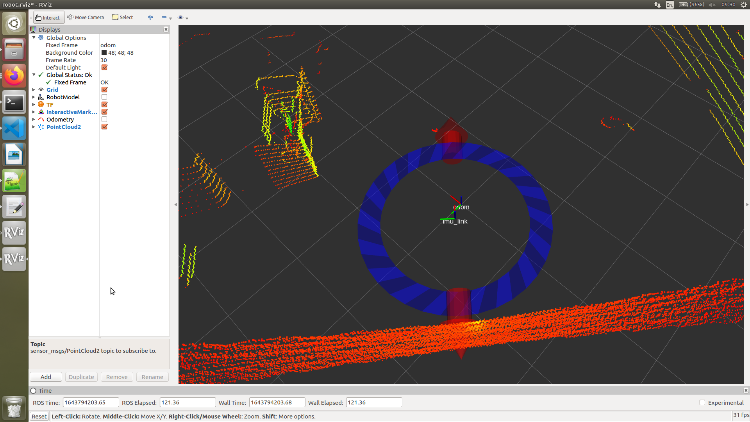Click the Background Color swatch
This screenshot has height=422, width=750.
click(104, 52)
